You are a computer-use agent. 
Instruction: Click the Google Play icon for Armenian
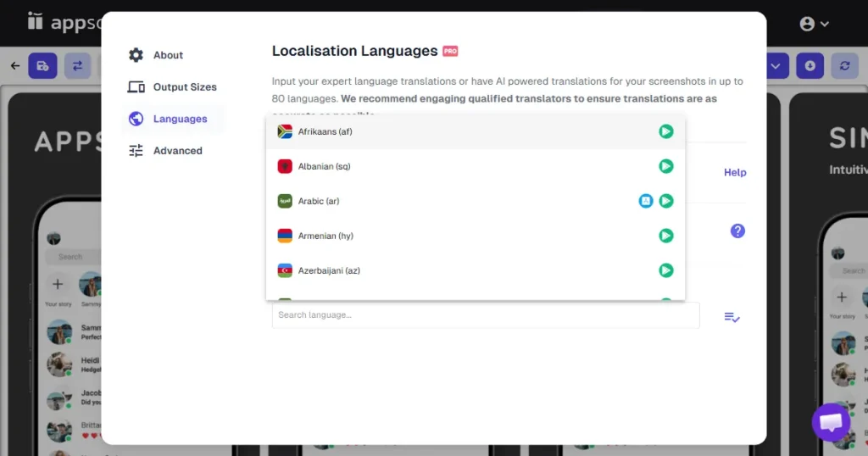(666, 236)
